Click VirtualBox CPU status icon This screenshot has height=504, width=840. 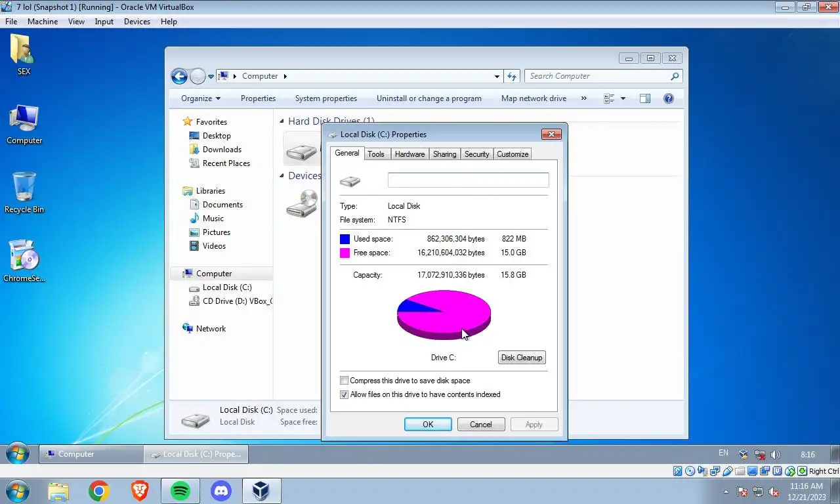778,471
